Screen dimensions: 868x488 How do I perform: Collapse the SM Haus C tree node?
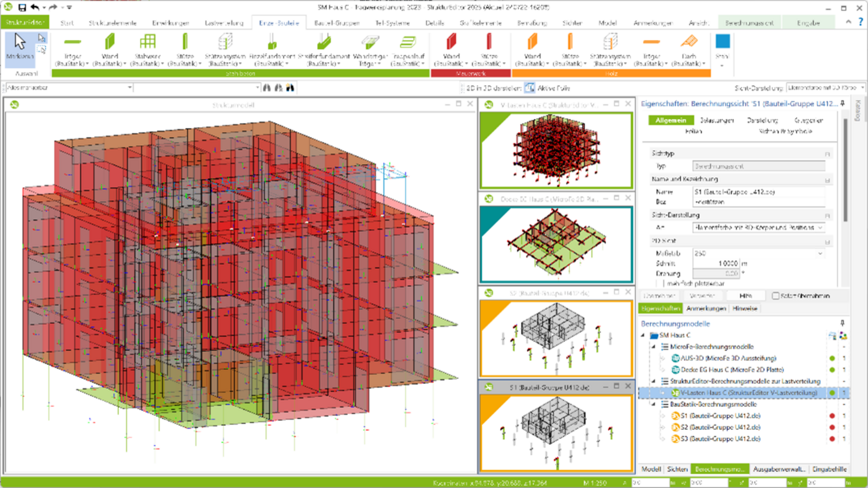pos(643,335)
